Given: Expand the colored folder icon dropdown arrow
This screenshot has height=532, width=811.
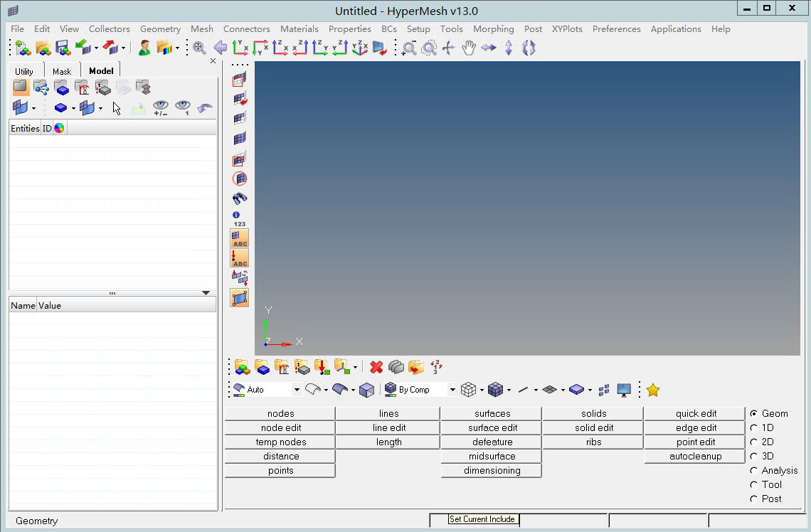Looking at the screenshot, I should pyautogui.click(x=177, y=48).
